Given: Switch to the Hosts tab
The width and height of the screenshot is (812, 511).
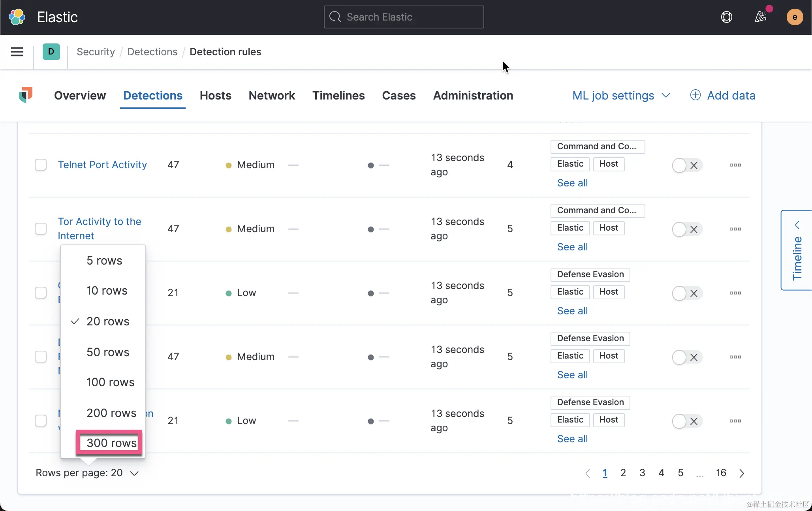Looking at the screenshot, I should click(x=215, y=96).
